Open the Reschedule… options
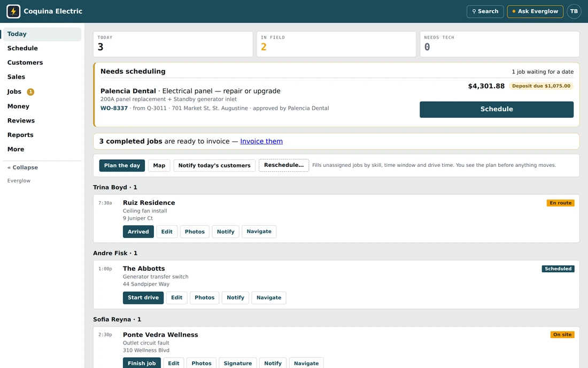The image size is (588, 368). [x=283, y=165]
